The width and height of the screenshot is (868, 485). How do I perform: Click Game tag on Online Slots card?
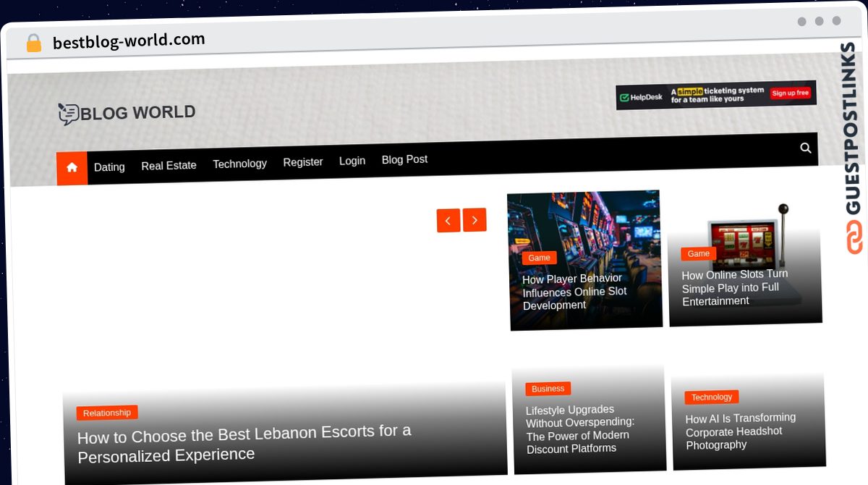pos(698,253)
